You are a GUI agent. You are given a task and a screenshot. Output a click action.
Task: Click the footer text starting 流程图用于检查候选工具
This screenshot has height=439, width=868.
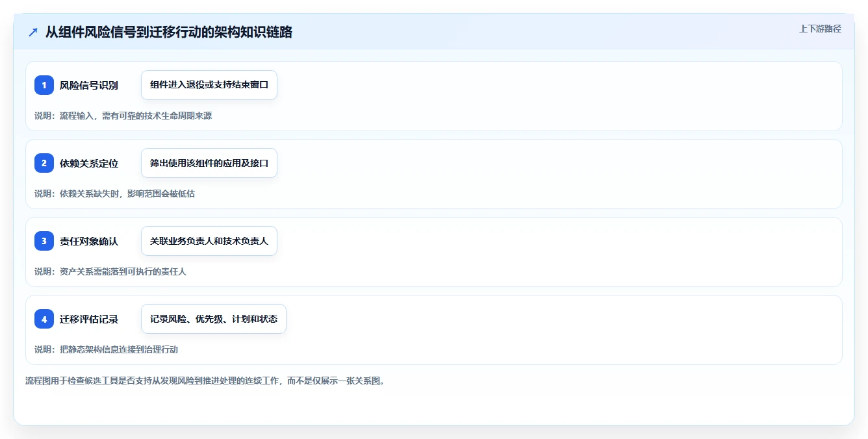[205, 381]
